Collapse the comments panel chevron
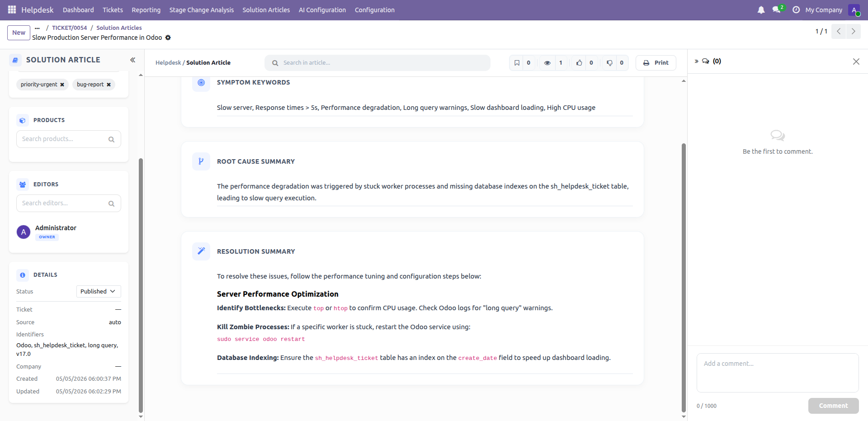This screenshot has height=421, width=868. point(697,61)
